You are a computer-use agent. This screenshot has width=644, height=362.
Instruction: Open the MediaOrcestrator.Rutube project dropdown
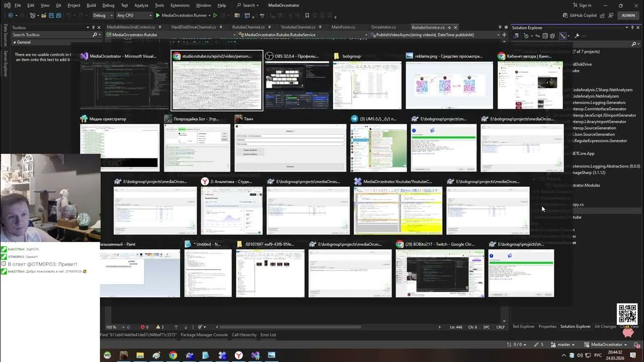point(171,35)
